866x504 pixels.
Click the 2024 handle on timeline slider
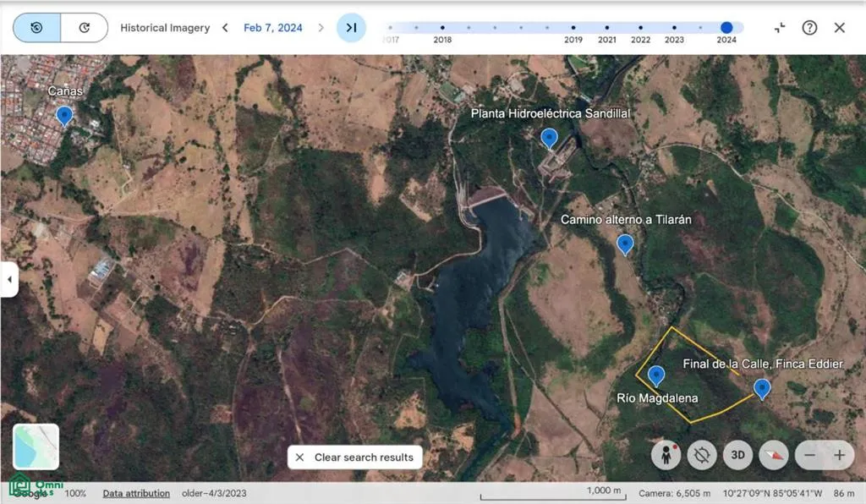(726, 28)
